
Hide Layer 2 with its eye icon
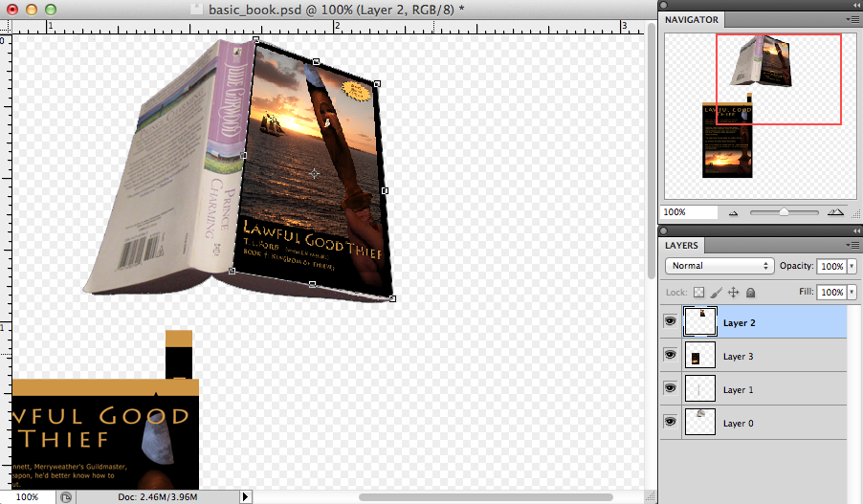pos(670,320)
